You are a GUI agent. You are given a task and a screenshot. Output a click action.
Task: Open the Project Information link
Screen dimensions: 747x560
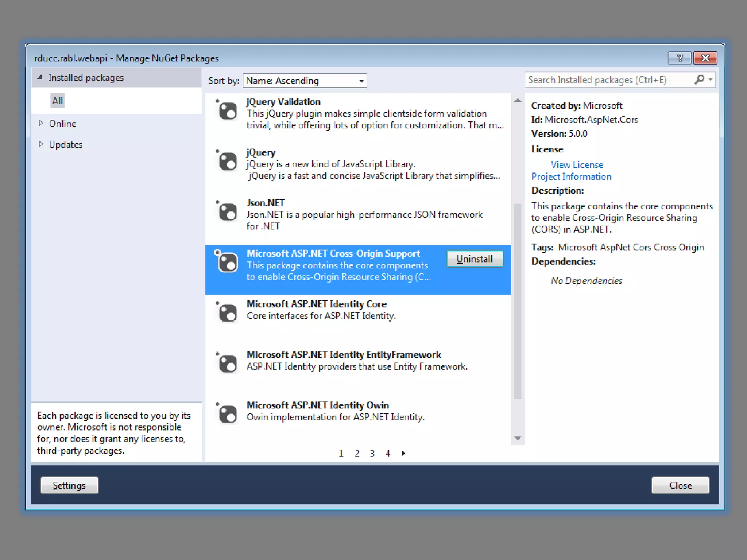pyautogui.click(x=571, y=176)
